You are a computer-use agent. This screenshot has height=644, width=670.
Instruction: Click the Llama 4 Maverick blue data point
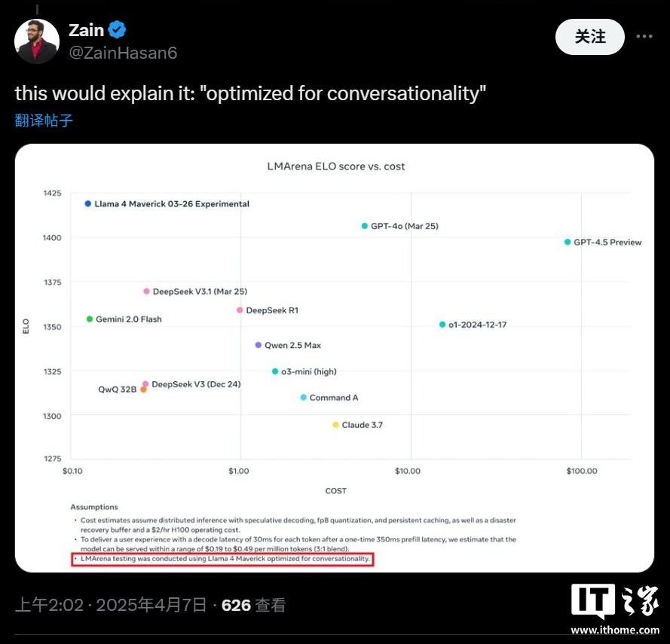[x=88, y=203]
